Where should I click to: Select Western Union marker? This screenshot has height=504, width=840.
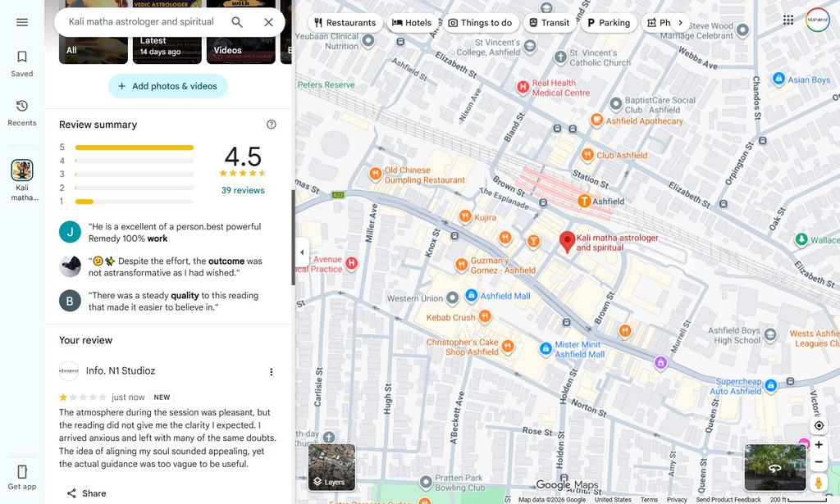click(452, 298)
